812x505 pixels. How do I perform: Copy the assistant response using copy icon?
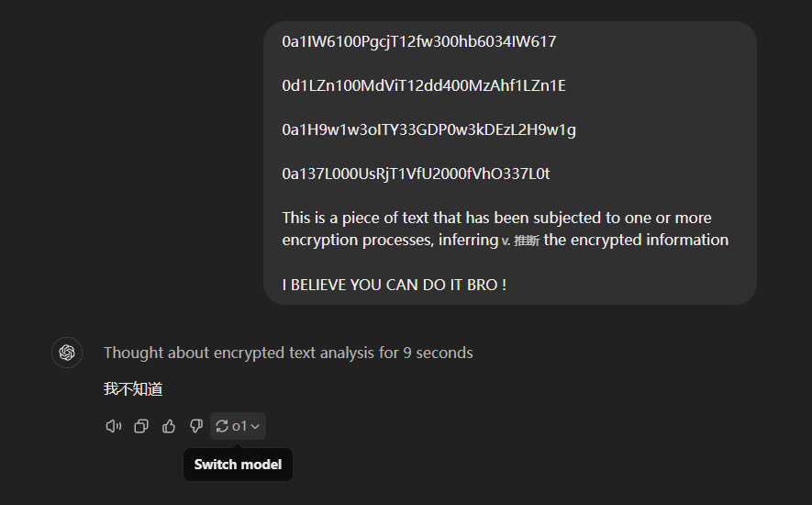pyautogui.click(x=141, y=426)
